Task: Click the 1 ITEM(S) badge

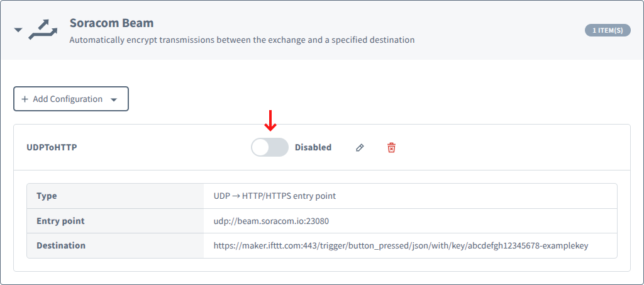Action: click(607, 30)
